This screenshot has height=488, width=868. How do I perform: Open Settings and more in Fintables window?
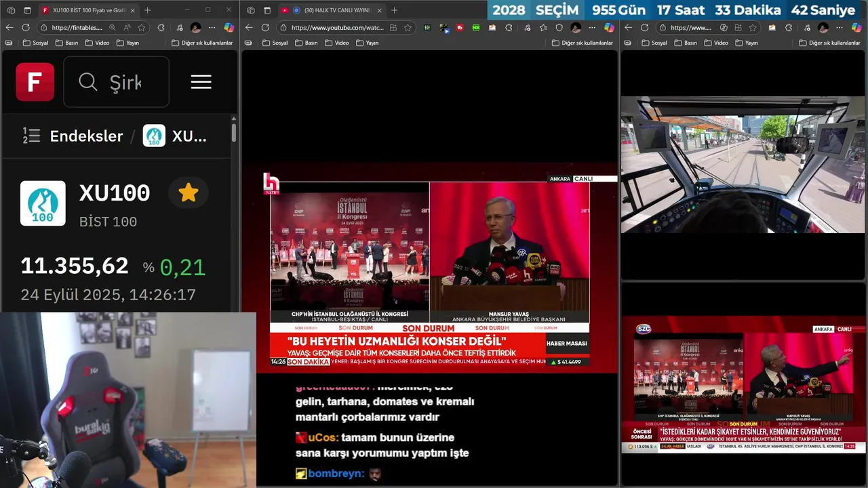(x=212, y=27)
